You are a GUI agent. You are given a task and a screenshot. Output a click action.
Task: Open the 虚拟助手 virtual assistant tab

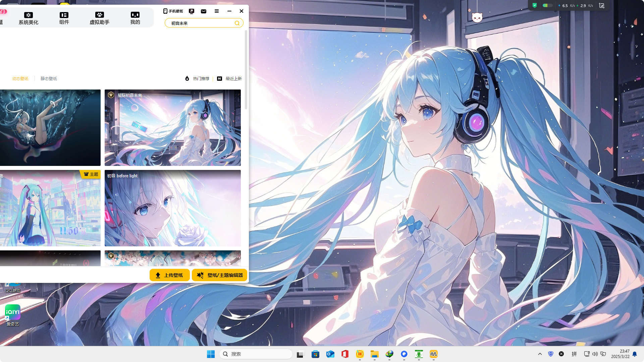[x=99, y=18]
